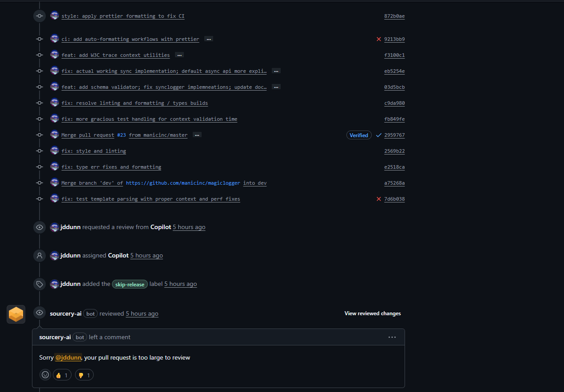The image size is (564, 392).
Task: Expand ellipsis on 'Merge pull request #23' commit
Action: click(x=197, y=135)
